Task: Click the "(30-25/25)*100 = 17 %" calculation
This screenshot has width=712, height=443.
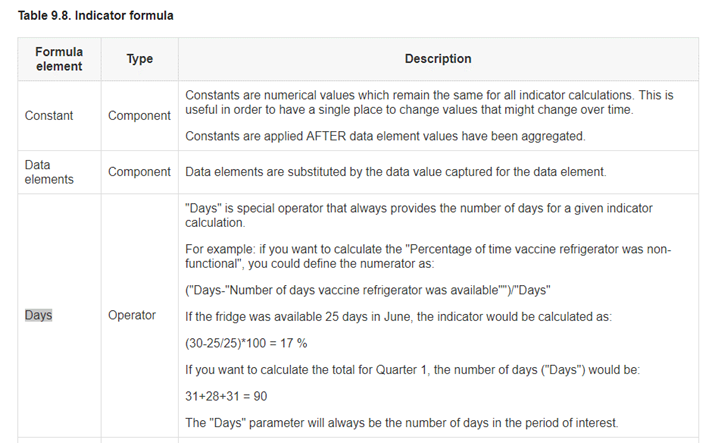Action: click(x=246, y=343)
